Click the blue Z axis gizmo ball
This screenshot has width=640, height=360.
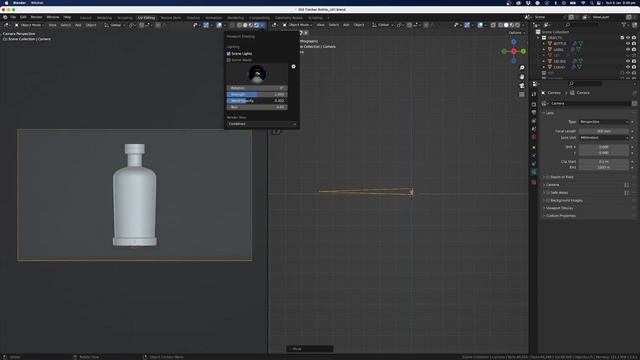(514, 42)
